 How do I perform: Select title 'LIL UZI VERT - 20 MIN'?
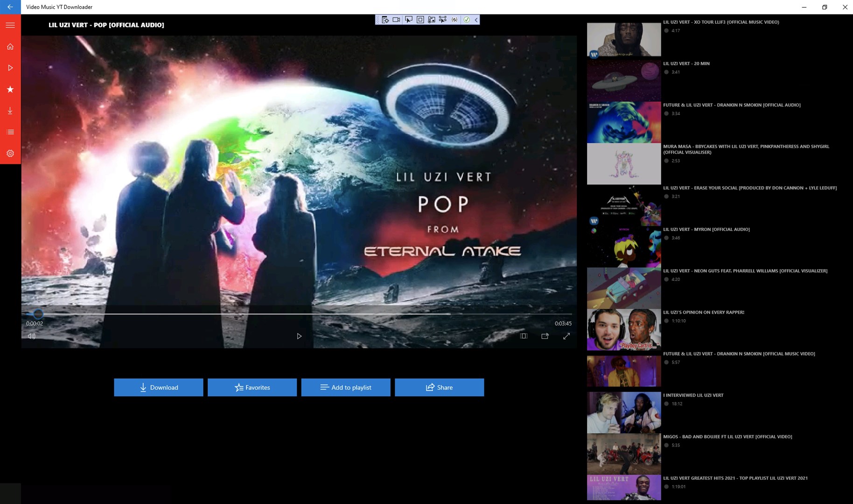[x=686, y=63]
